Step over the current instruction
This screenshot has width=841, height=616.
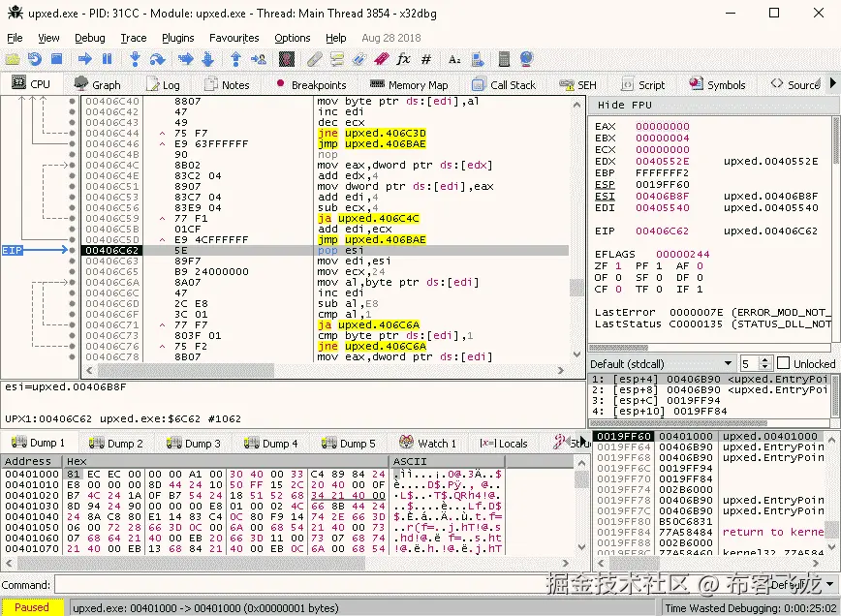(157, 59)
